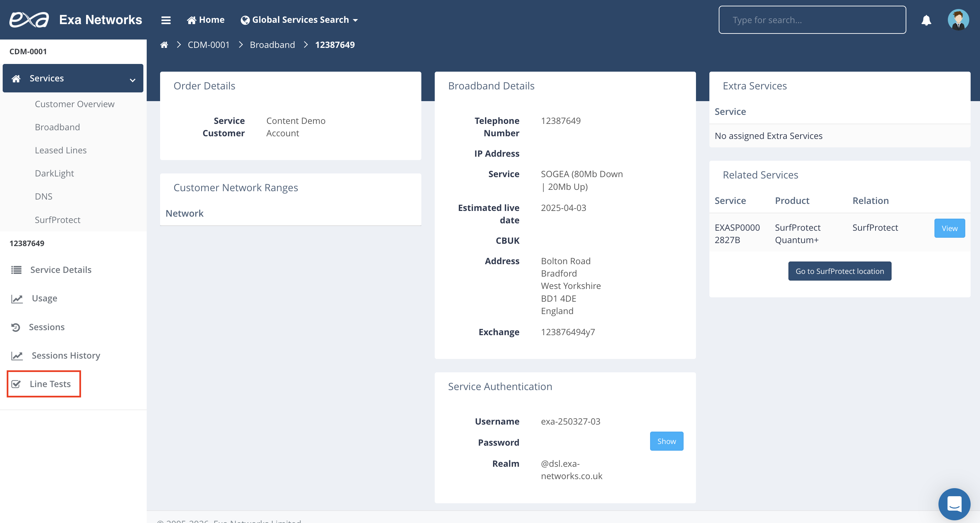Click the Sessions history clock icon

(x=16, y=327)
